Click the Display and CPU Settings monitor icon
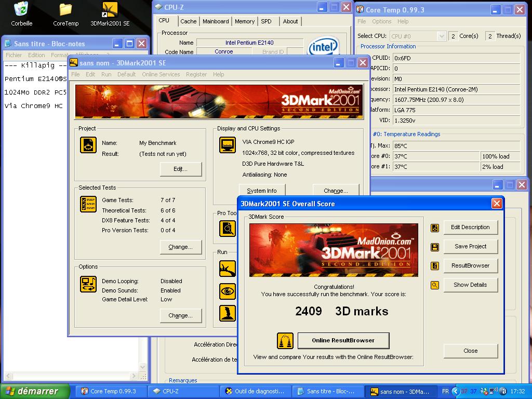Image resolution: width=532 pixels, height=399 pixels. [x=228, y=145]
